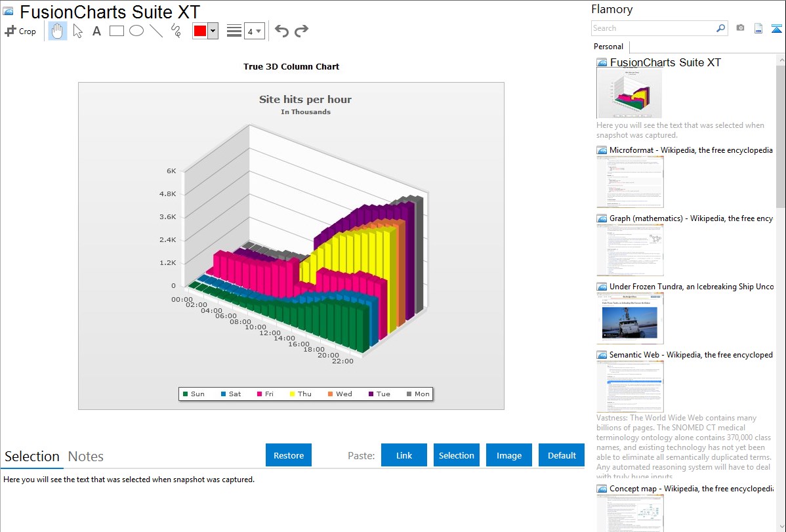Select the freehand squiggle tool

tap(176, 31)
